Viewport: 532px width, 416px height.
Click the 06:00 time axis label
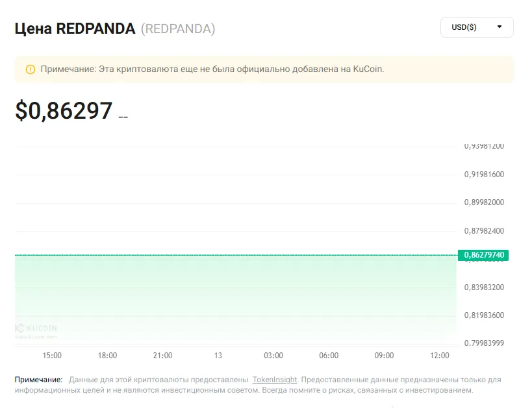329,356
